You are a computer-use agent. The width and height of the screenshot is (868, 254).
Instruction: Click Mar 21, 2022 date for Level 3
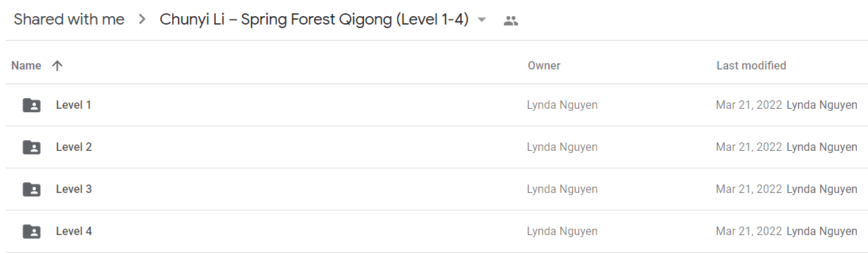pos(749,189)
